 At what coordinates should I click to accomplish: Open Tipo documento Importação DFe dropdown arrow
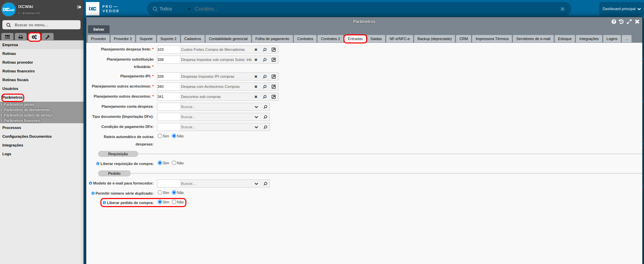tap(256, 117)
